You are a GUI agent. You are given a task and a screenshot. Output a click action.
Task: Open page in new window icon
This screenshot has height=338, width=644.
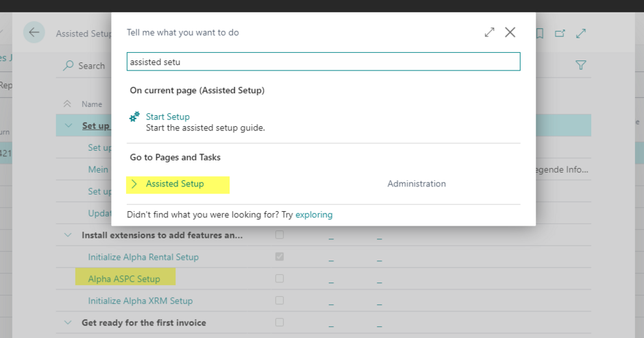pyautogui.click(x=560, y=33)
